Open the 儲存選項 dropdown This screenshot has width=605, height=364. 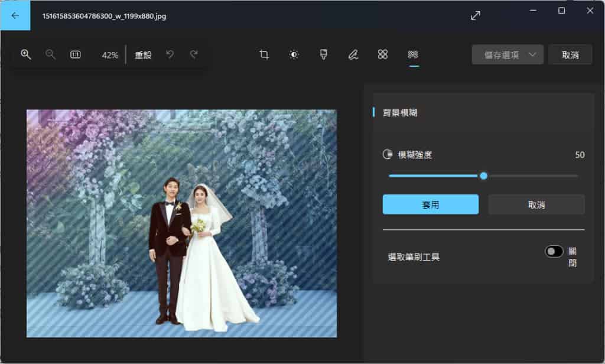tap(508, 54)
